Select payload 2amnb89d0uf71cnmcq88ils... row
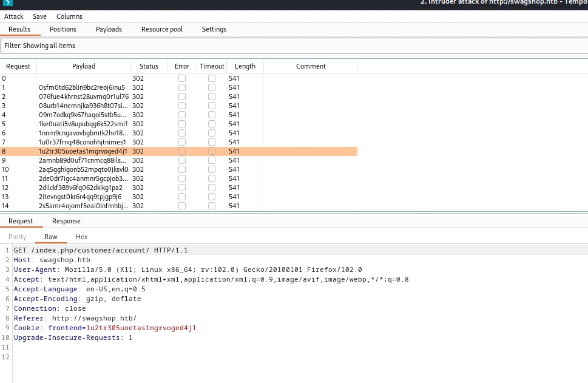588x383 pixels. click(178, 160)
